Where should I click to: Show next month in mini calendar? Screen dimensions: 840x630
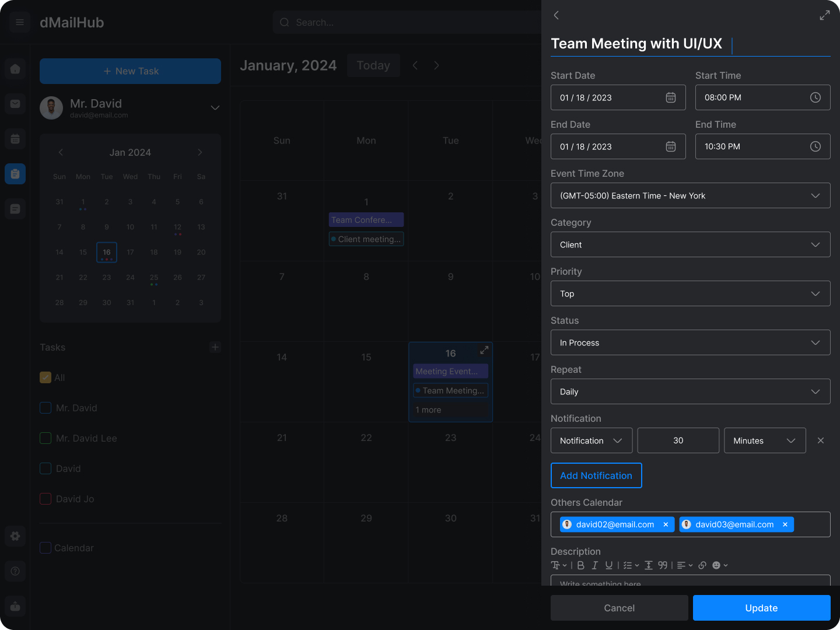pos(199,152)
